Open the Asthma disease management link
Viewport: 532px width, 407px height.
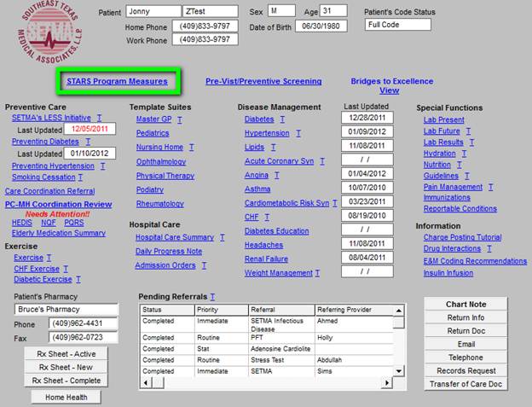pyautogui.click(x=257, y=189)
